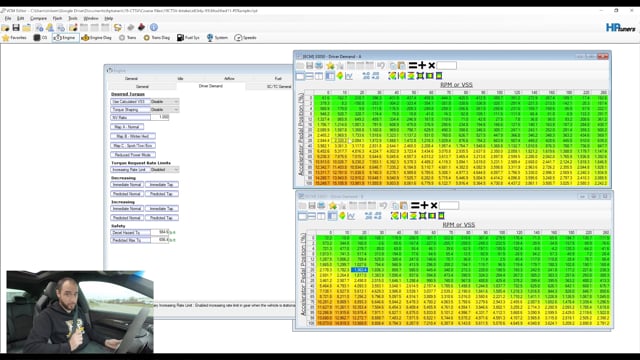Open the OS section
640x360 pixels.
pyautogui.click(x=40, y=38)
